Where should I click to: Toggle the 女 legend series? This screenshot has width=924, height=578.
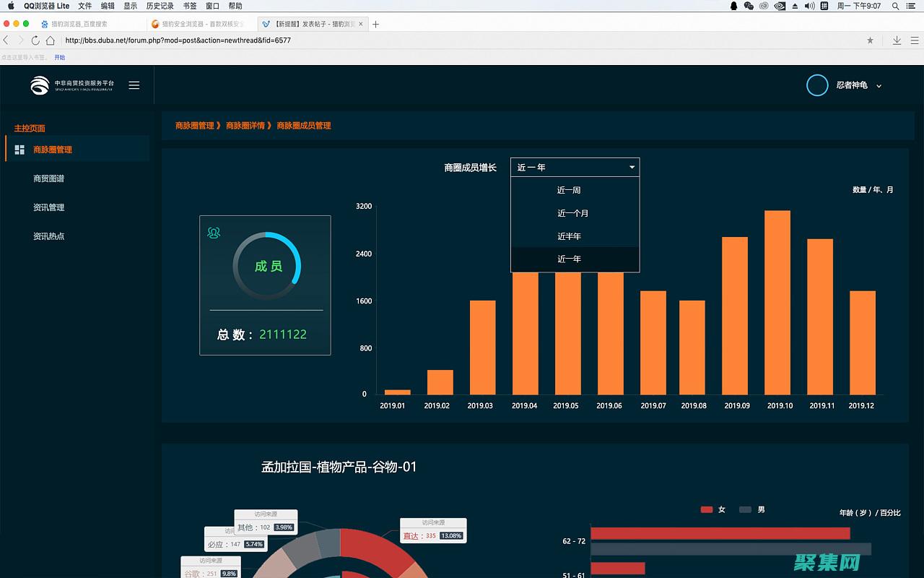707,509
